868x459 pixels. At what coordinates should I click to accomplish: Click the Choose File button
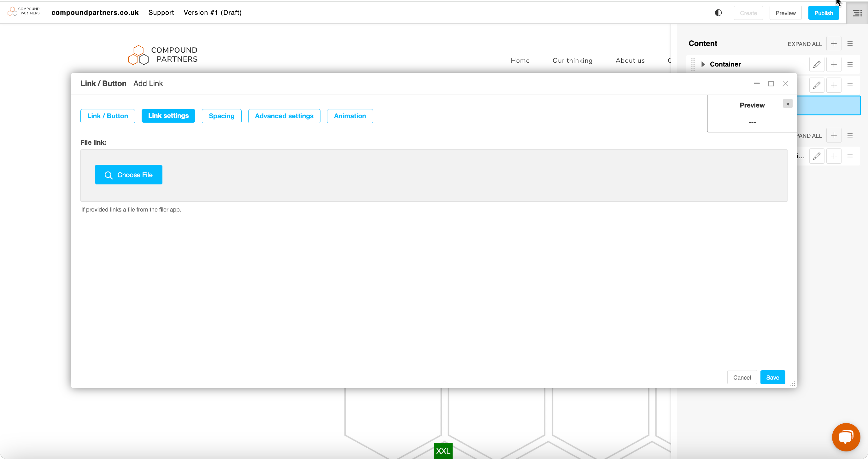(x=128, y=174)
